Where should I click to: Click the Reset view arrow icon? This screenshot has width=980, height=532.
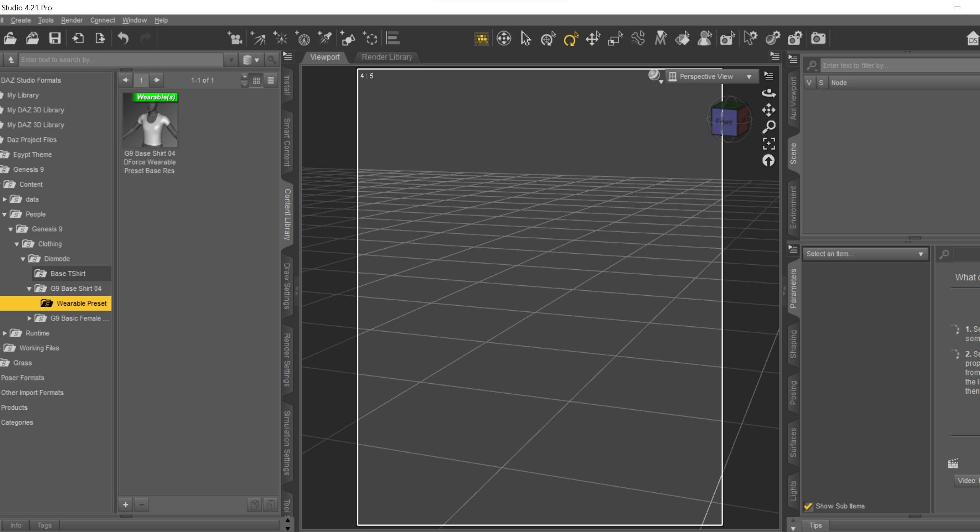[768, 161]
